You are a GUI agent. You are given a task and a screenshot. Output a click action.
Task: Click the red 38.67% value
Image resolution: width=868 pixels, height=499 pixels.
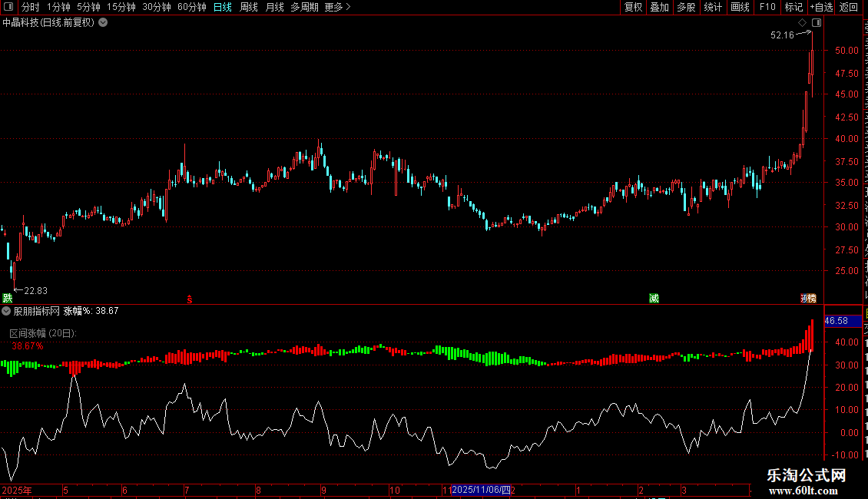(x=27, y=346)
